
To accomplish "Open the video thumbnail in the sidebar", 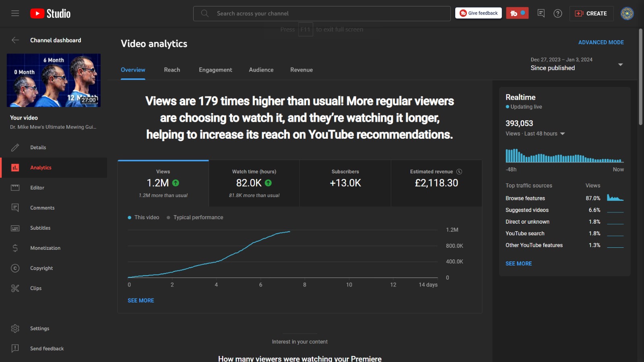I will [x=54, y=80].
